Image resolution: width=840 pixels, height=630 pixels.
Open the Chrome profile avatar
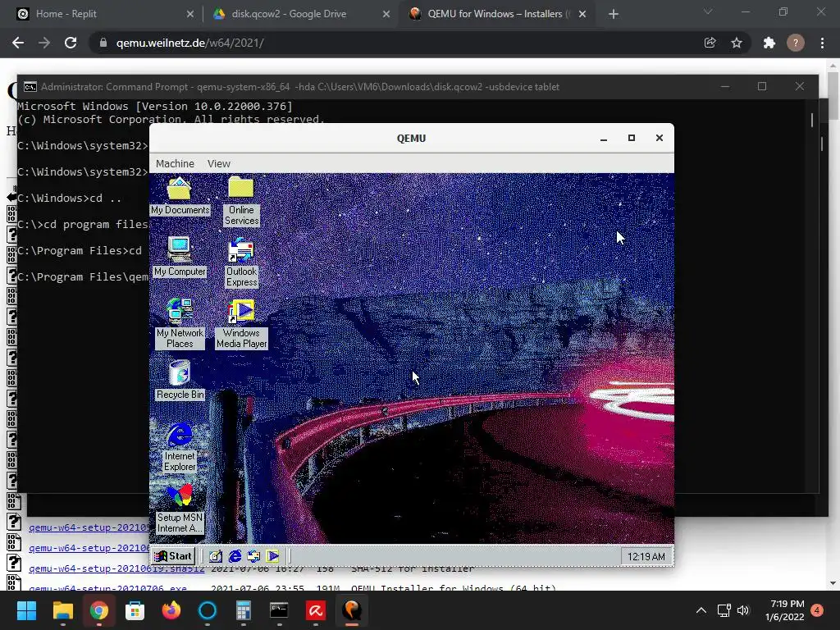pyautogui.click(x=796, y=43)
